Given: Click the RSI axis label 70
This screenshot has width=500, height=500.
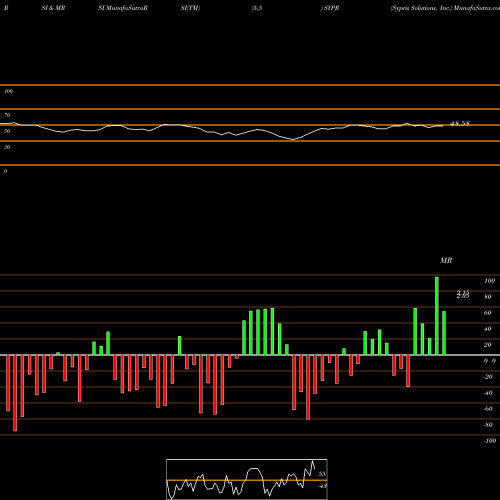Looking at the screenshot, I should (7, 115).
